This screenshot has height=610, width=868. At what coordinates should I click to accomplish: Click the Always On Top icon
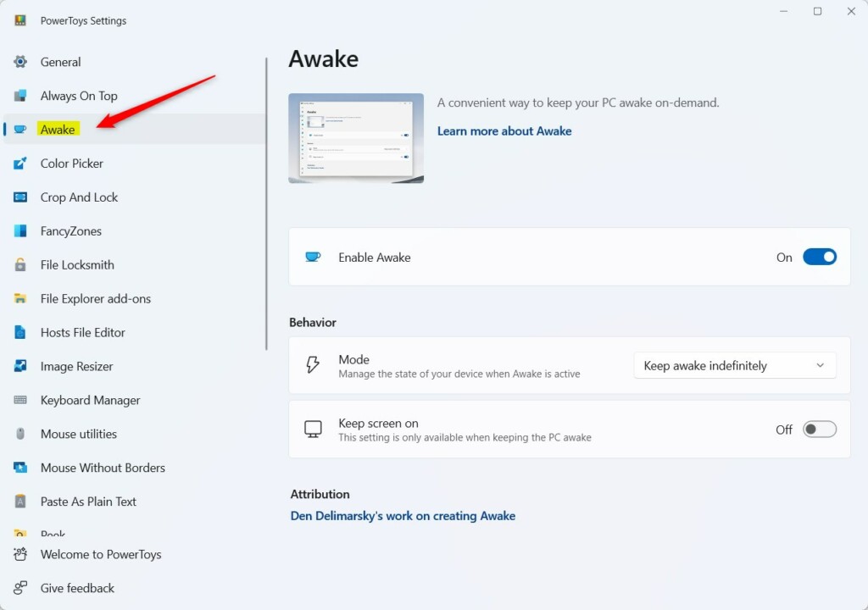point(20,95)
